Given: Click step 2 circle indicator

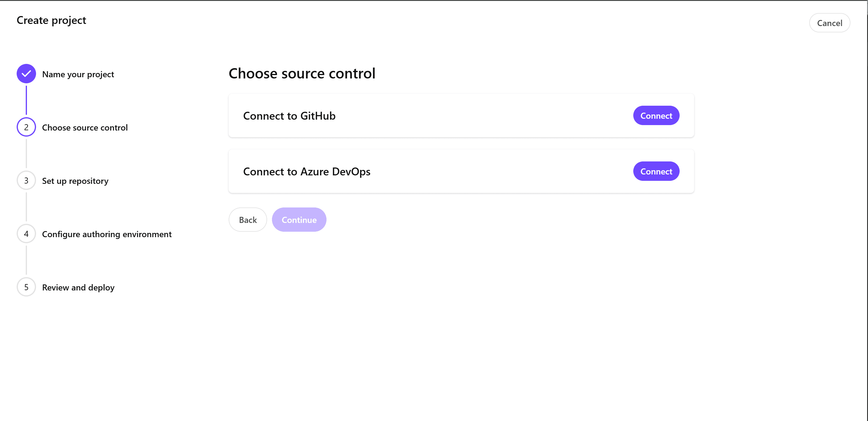Looking at the screenshot, I should tap(26, 127).
